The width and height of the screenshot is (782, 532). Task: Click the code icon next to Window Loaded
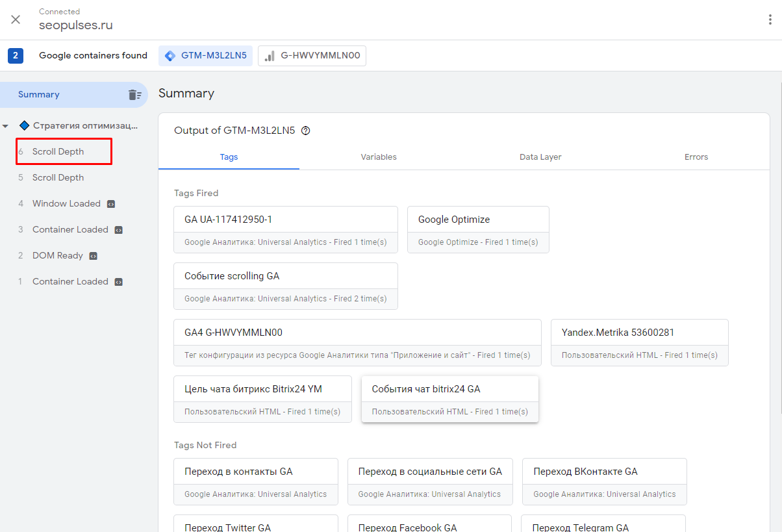point(111,204)
